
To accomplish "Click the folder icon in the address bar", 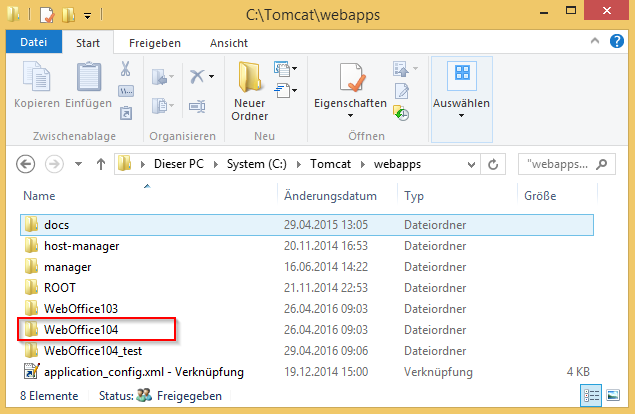I will click(x=125, y=164).
